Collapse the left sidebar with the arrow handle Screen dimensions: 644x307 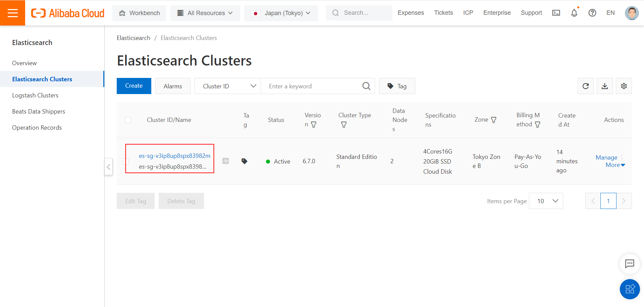click(x=108, y=167)
